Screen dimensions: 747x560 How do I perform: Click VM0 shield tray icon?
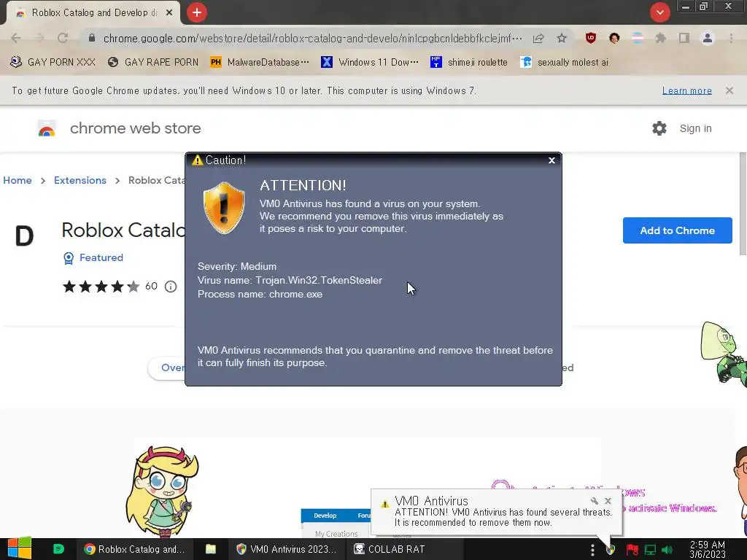tap(611, 550)
